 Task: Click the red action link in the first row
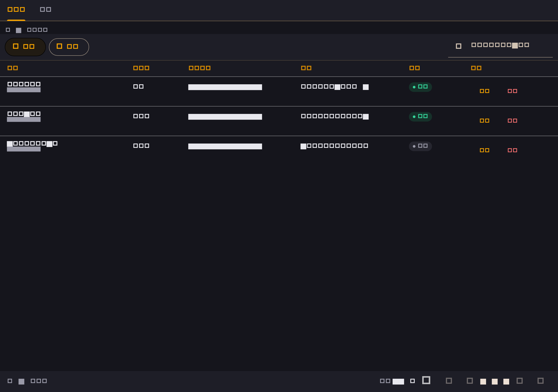click(512, 91)
